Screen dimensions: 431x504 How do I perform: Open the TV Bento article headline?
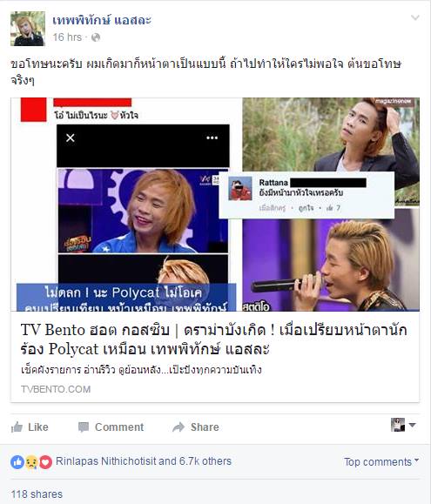(x=213, y=339)
